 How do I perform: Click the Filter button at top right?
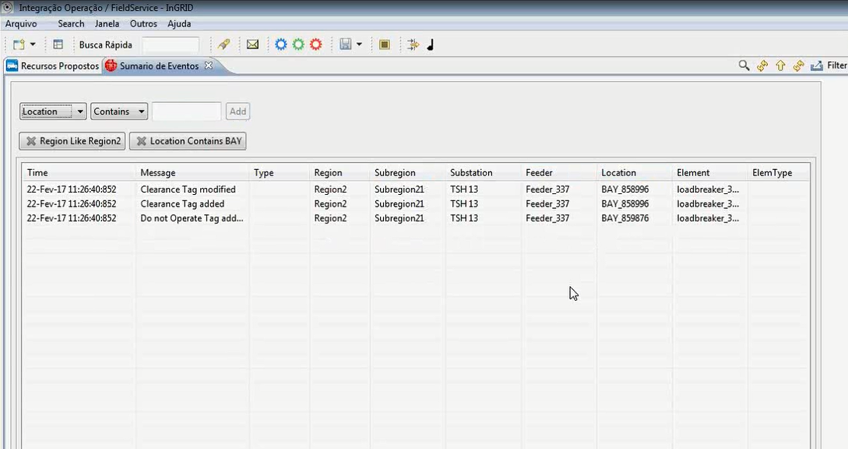coord(830,66)
